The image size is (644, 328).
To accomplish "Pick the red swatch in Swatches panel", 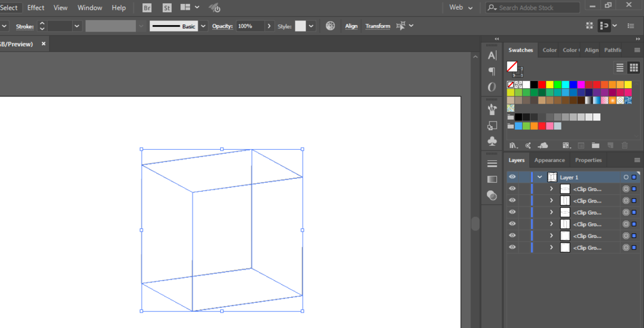I will point(542,84).
